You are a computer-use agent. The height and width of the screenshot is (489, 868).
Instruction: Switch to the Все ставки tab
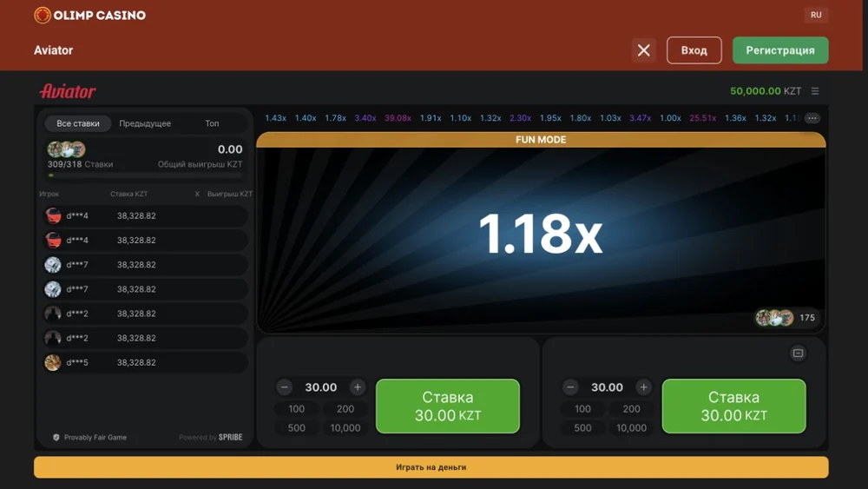78,123
